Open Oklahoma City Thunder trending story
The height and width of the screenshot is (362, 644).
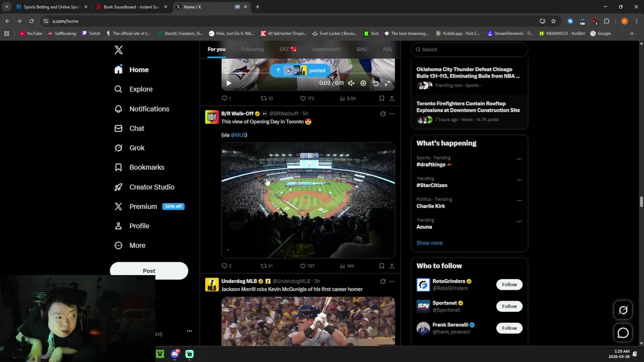[x=469, y=77]
